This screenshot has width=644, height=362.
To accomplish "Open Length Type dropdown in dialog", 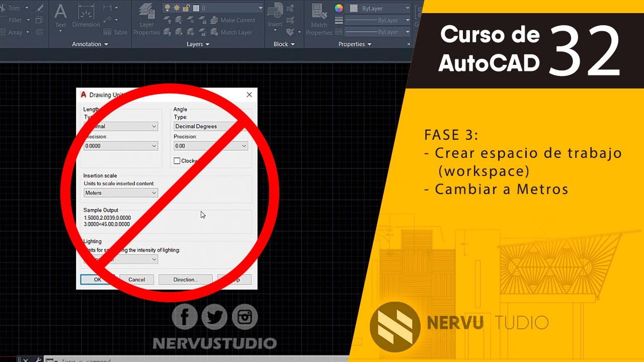I will click(x=121, y=126).
